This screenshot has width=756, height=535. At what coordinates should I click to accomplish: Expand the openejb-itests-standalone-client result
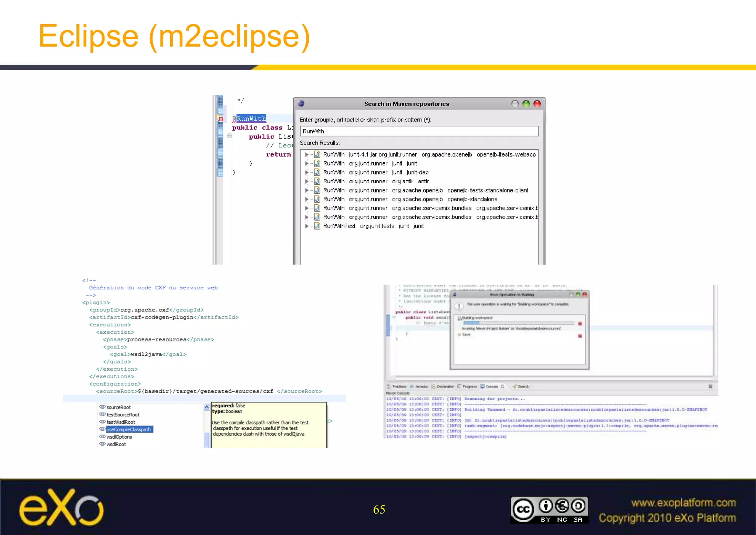click(x=306, y=190)
